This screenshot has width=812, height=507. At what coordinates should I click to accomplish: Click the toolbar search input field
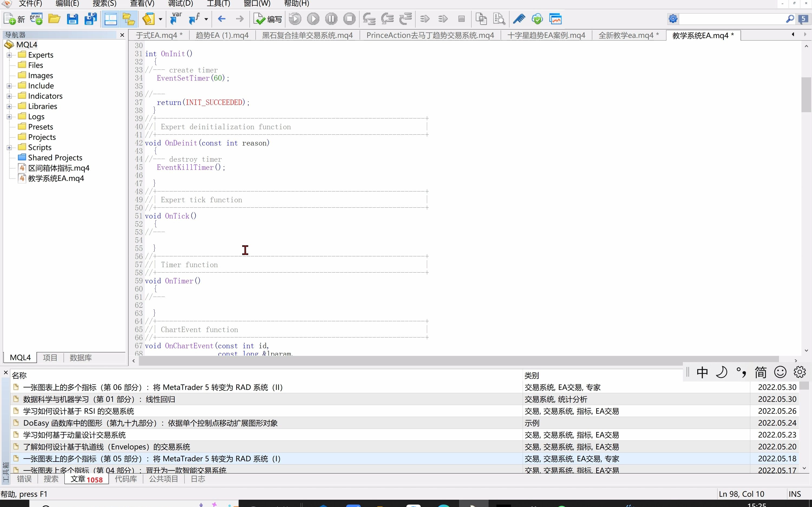(731, 19)
